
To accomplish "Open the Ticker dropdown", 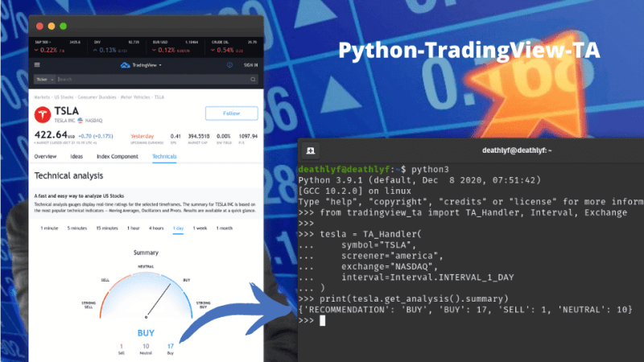I will 44,79.
